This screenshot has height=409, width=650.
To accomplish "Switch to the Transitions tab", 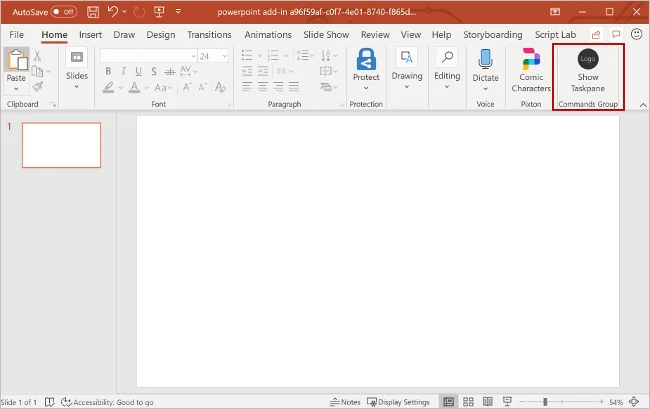I will click(x=209, y=35).
